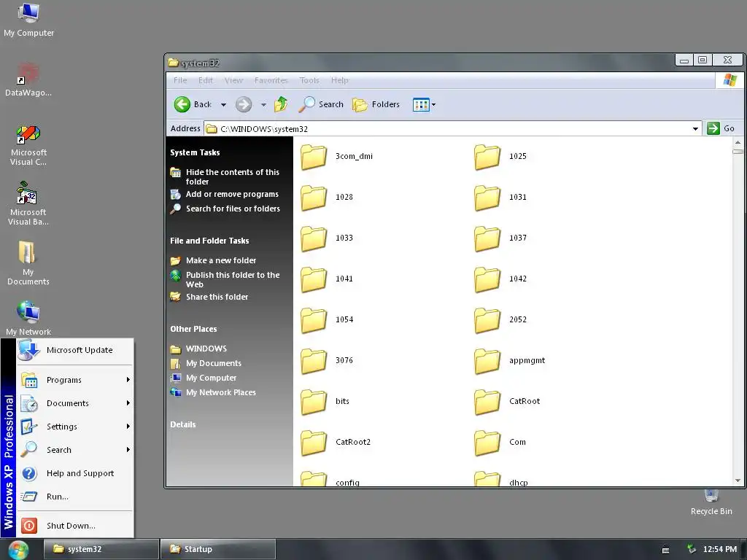The width and height of the screenshot is (747, 560).
Task: Collapse the System Tasks header
Action: point(195,152)
